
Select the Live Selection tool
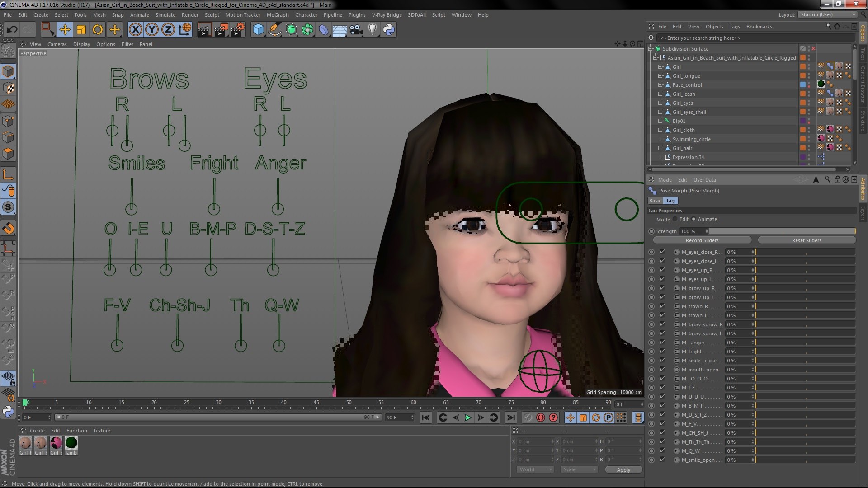(x=48, y=30)
